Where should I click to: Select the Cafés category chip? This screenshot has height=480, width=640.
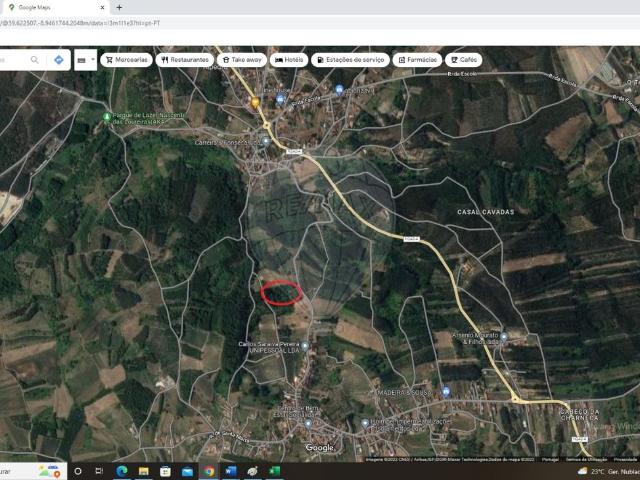tap(464, 60)
